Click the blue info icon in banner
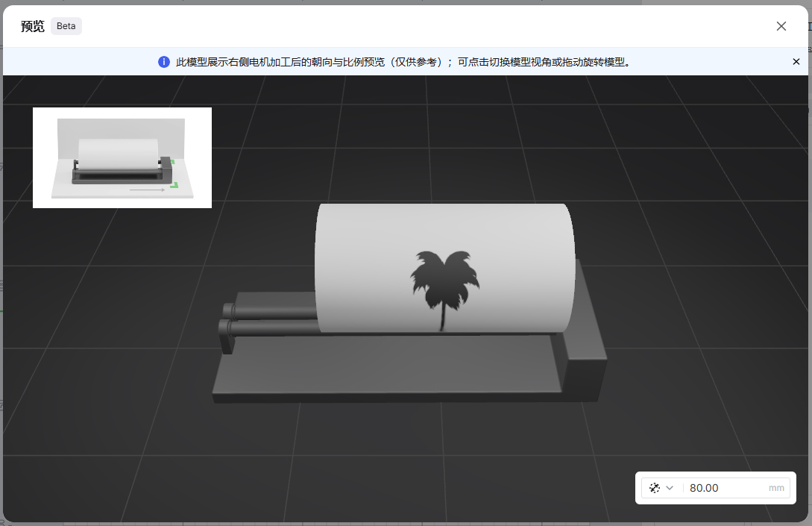This screenshot has width=812, height=526. [164, 62]
